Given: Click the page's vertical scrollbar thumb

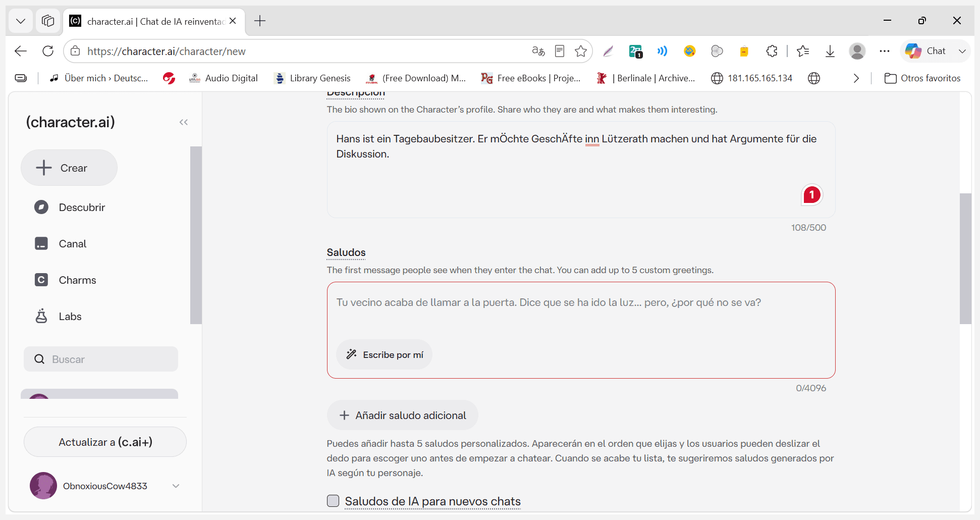Looking at the screenshot, I should pyautogui.click(x=965, y=258).
